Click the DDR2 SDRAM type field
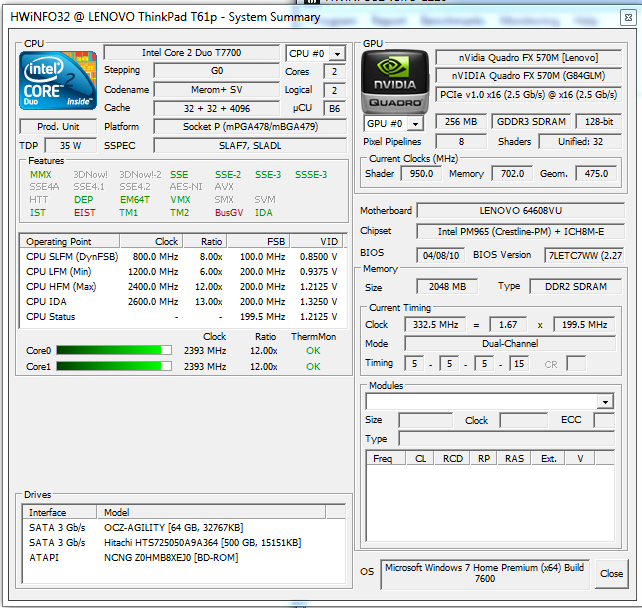Image resolution: width=642 pixels, height=608 pixels. pos(576,287)
